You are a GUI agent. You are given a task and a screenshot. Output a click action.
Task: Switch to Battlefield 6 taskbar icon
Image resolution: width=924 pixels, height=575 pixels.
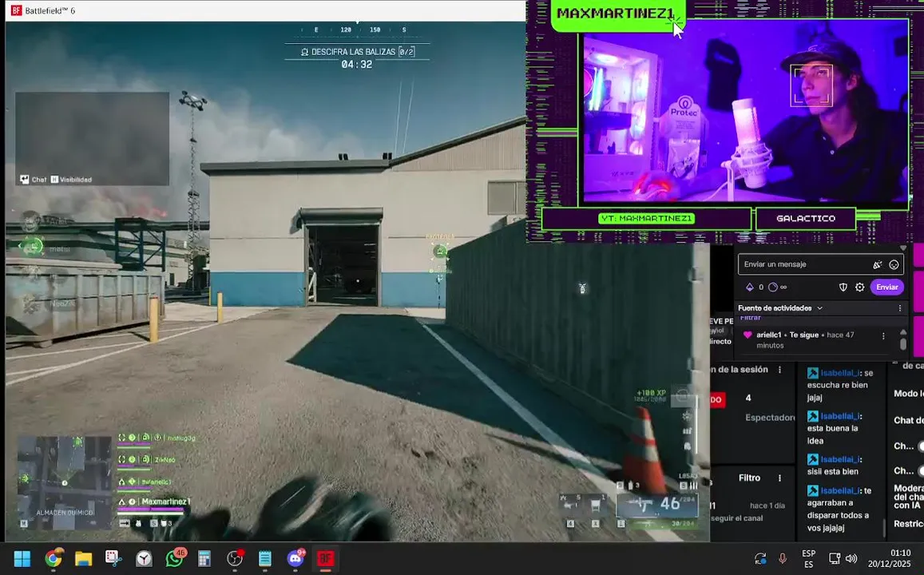click(325, 558)
